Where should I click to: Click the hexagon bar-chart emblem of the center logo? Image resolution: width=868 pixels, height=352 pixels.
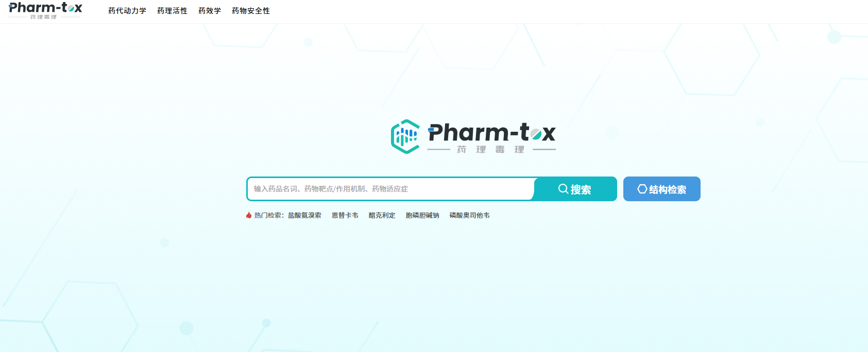(x=405, y=136)
